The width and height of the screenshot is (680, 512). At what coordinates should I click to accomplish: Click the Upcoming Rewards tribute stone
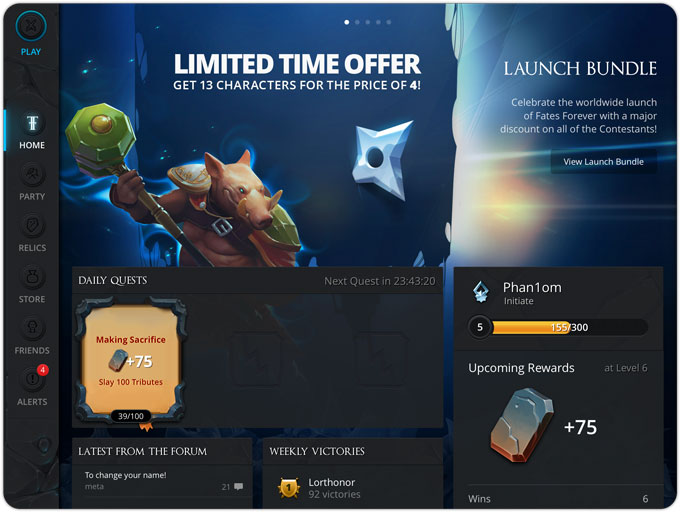click(522, 426)
